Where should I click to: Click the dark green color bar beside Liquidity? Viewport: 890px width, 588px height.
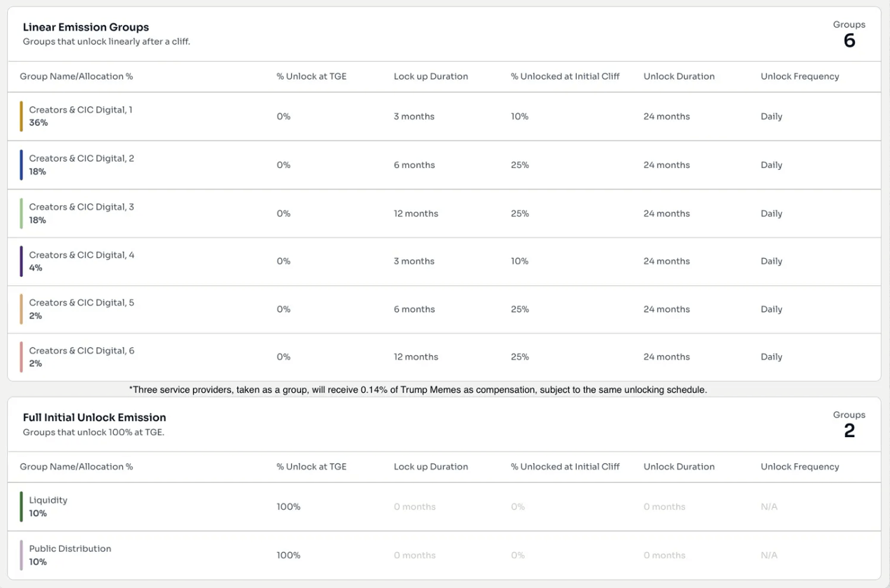21,507
